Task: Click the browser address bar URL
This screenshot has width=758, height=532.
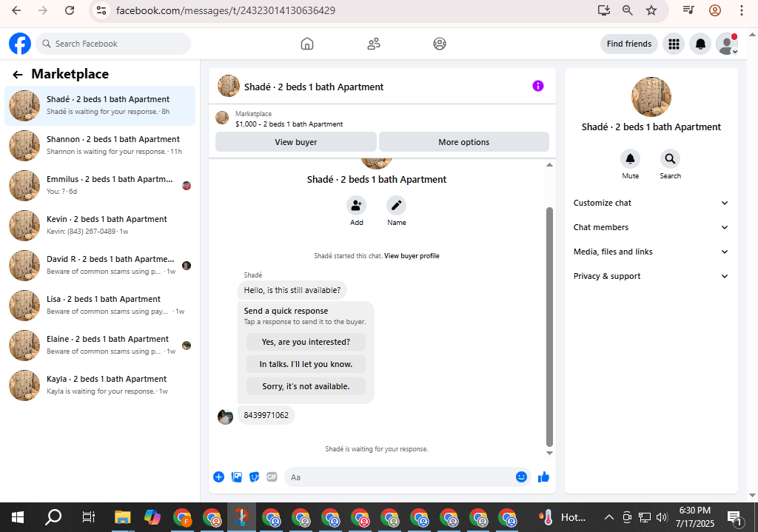Action: point(226,10)
